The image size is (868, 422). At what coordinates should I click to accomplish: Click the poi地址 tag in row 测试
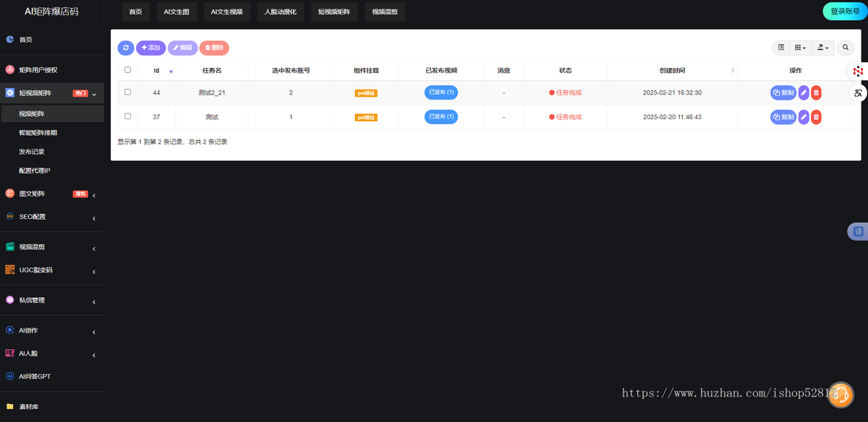point(366,117)
